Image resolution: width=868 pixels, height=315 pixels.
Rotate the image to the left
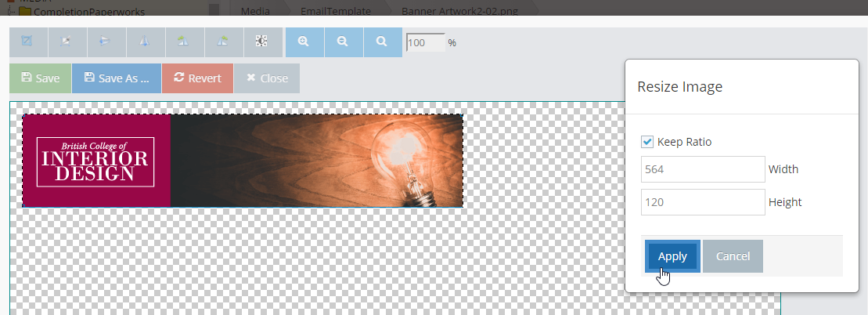point(185,42)
